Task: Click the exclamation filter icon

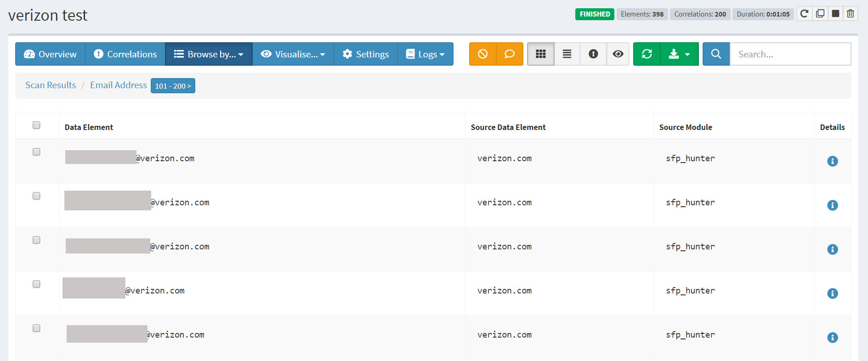Action: click(x=593, y=54)
